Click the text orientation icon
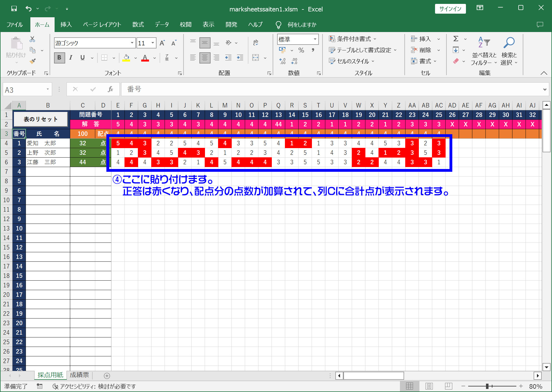The image size is (552, 392). [229, 43]
